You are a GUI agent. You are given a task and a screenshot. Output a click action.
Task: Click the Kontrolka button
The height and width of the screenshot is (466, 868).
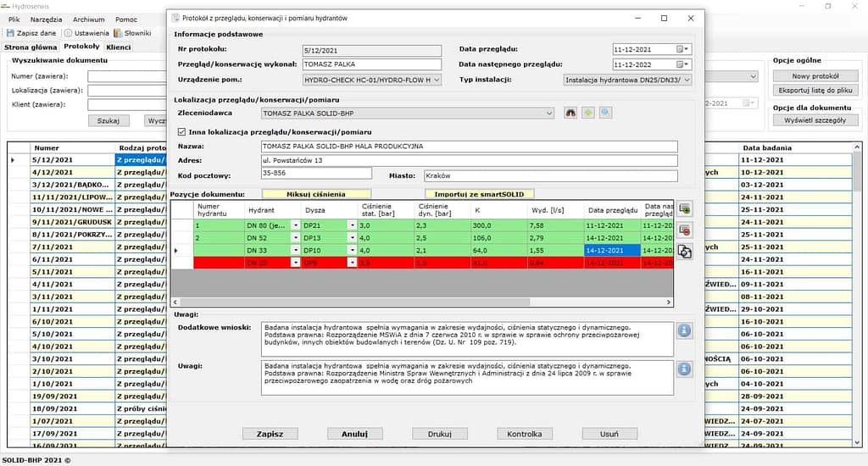(x=524, y=434)
